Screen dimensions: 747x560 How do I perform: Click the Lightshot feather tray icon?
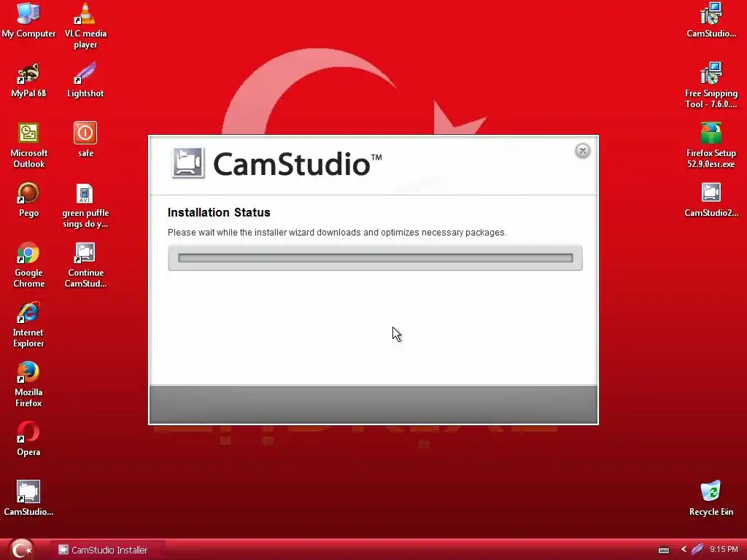click(697, 549)
